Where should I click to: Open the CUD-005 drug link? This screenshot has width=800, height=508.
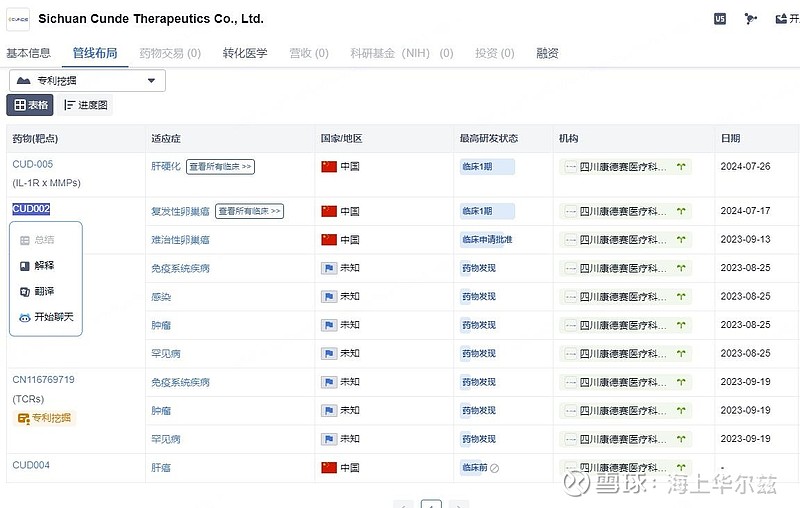pyautogui.click(x=33, y=164)
